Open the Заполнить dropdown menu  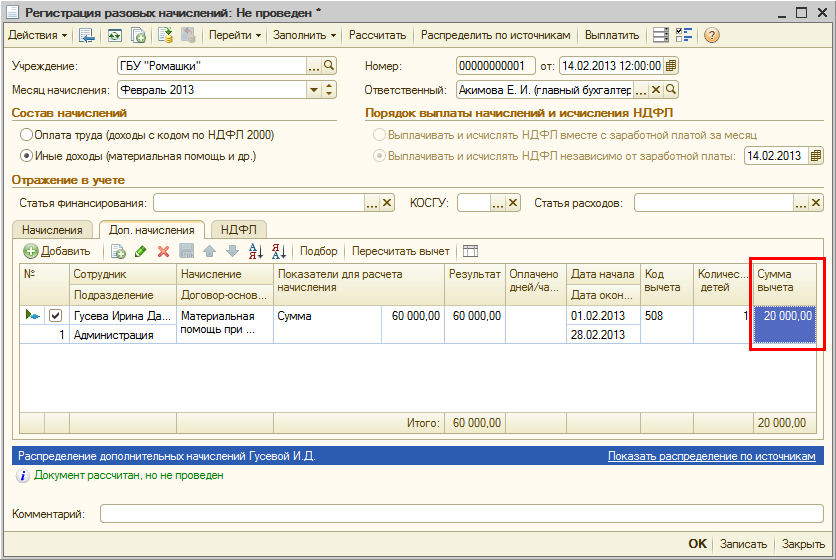pyautogui.click(x=304, y=35)
